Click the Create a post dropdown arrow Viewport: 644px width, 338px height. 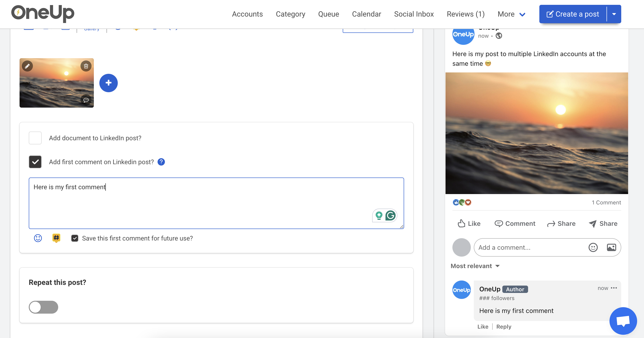pos(614,14)
